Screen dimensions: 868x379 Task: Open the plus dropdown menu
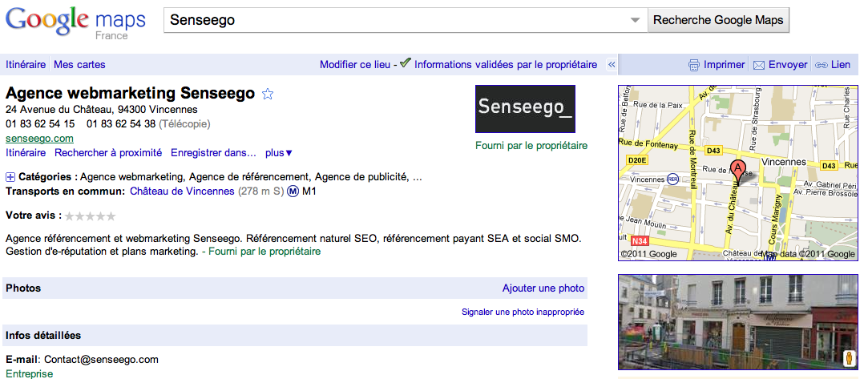pos(279,153)
